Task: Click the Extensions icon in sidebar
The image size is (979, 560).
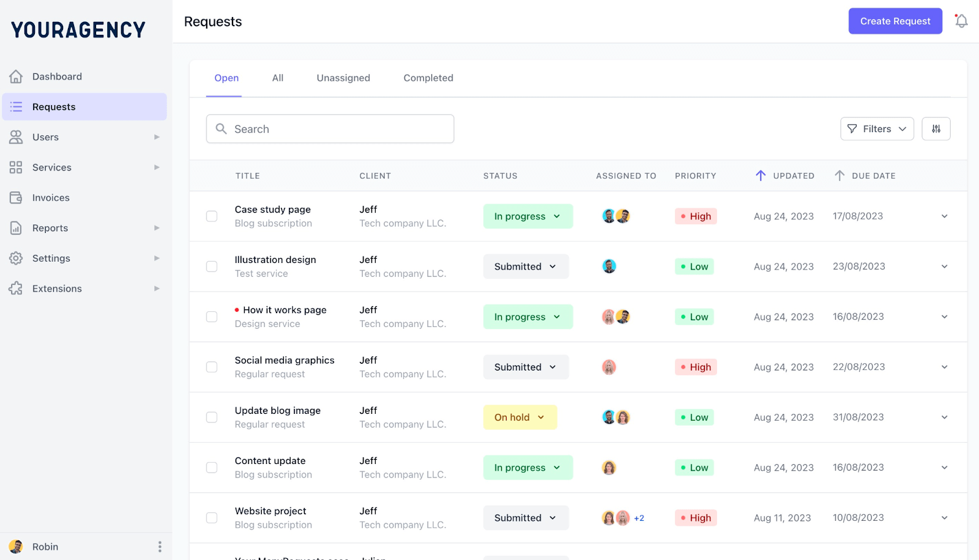Action: (16, 288)
